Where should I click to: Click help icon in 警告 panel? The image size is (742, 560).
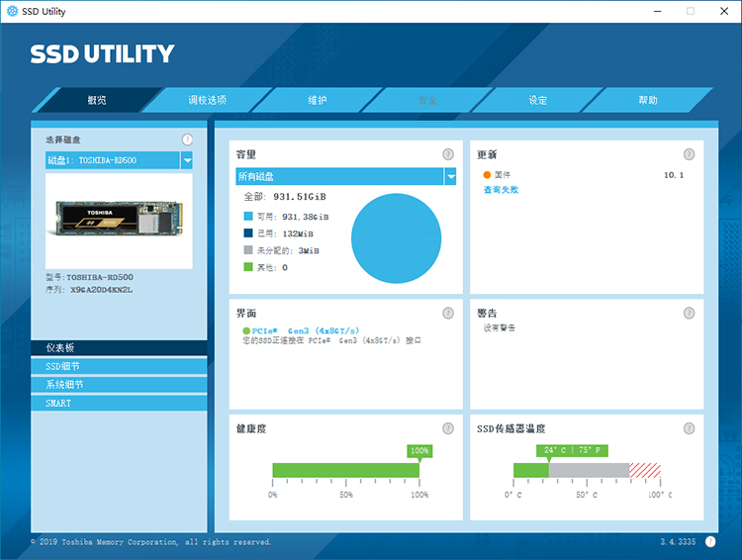click(x=689, y=313)
